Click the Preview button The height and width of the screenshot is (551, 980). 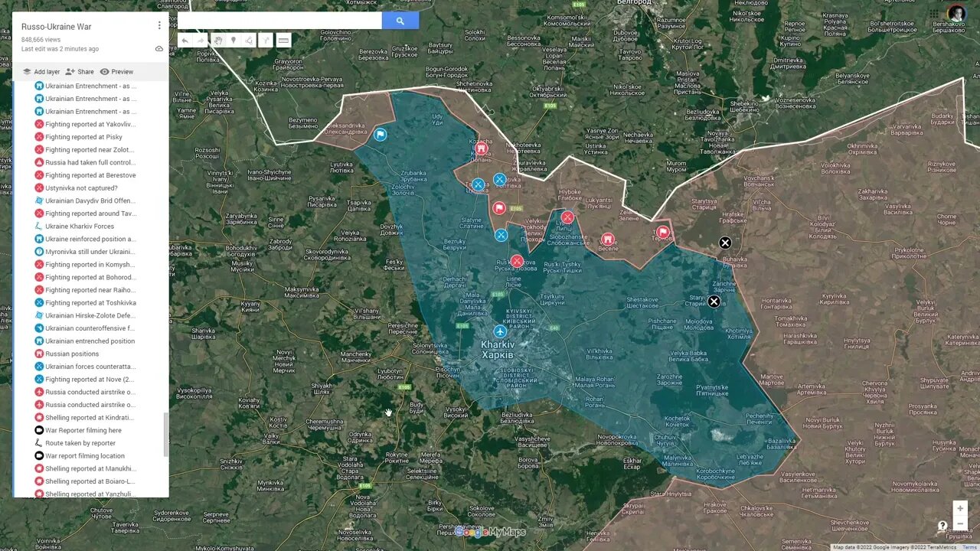(x=116, y=72)
